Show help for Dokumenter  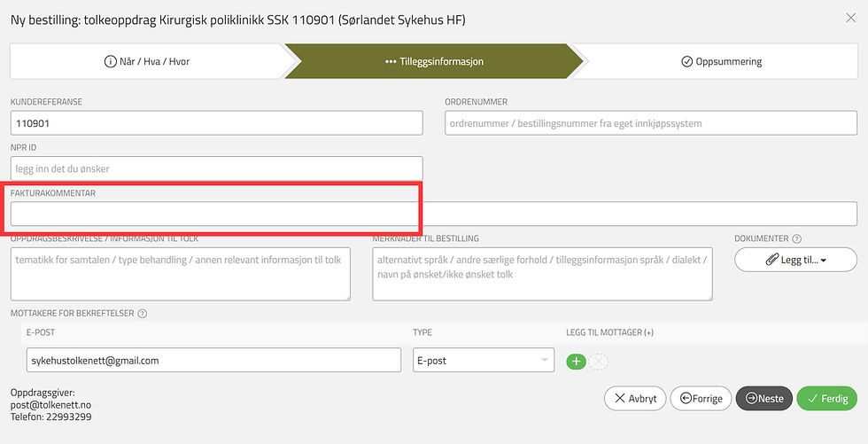click(796, 239)
